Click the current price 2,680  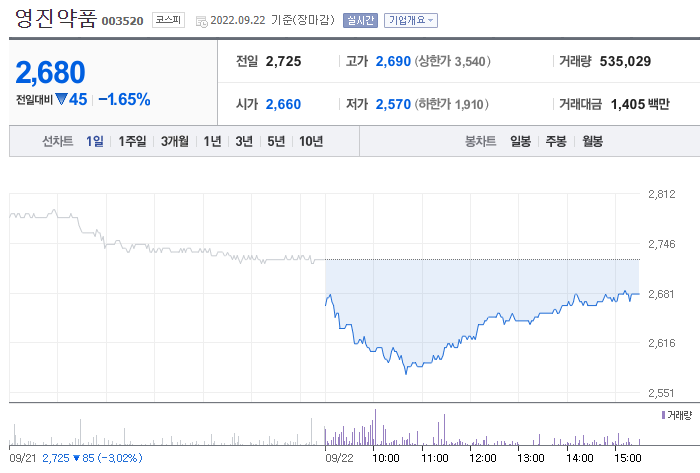click(x=50, y=72)
